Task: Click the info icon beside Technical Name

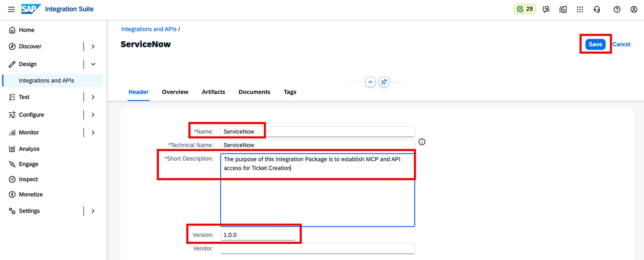Action: 422,142
